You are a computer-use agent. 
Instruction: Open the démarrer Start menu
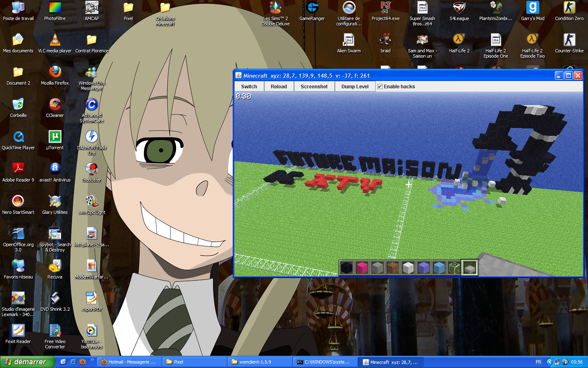tap(27, 362)
